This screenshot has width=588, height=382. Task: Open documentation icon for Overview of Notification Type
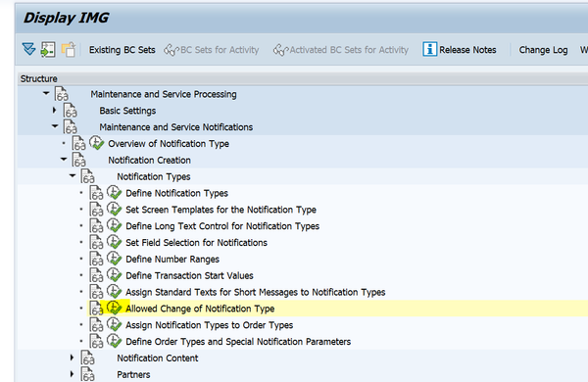[78, 144]
